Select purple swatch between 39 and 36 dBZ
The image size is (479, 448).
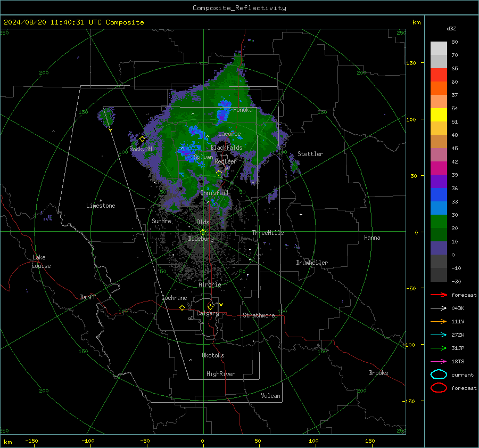point(439,182)
